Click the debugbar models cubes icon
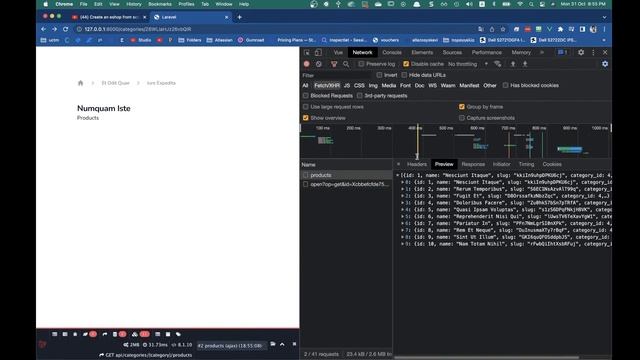640x360 pixels. 135,334
